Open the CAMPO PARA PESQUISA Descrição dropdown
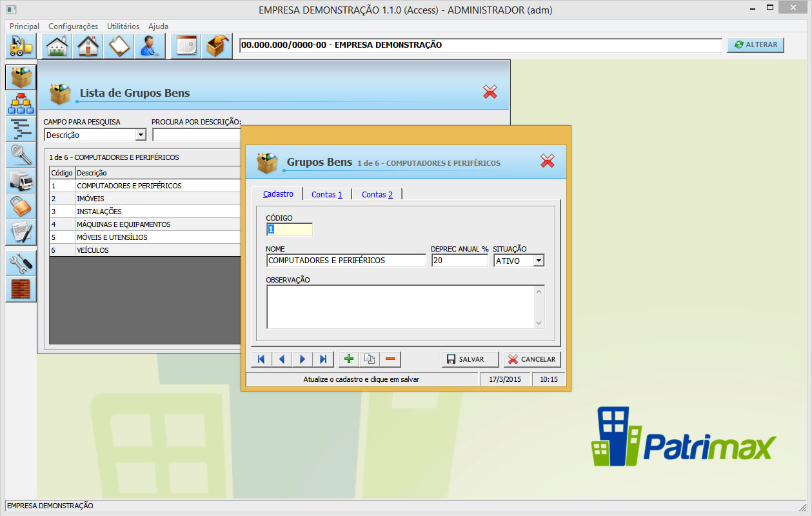 coord(141,135)
